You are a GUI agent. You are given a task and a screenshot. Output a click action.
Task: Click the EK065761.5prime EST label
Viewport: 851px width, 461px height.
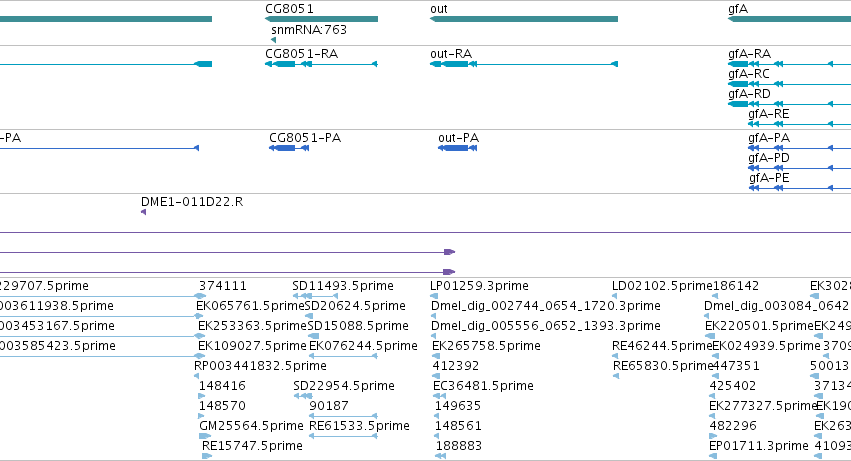tap(251, 306)
